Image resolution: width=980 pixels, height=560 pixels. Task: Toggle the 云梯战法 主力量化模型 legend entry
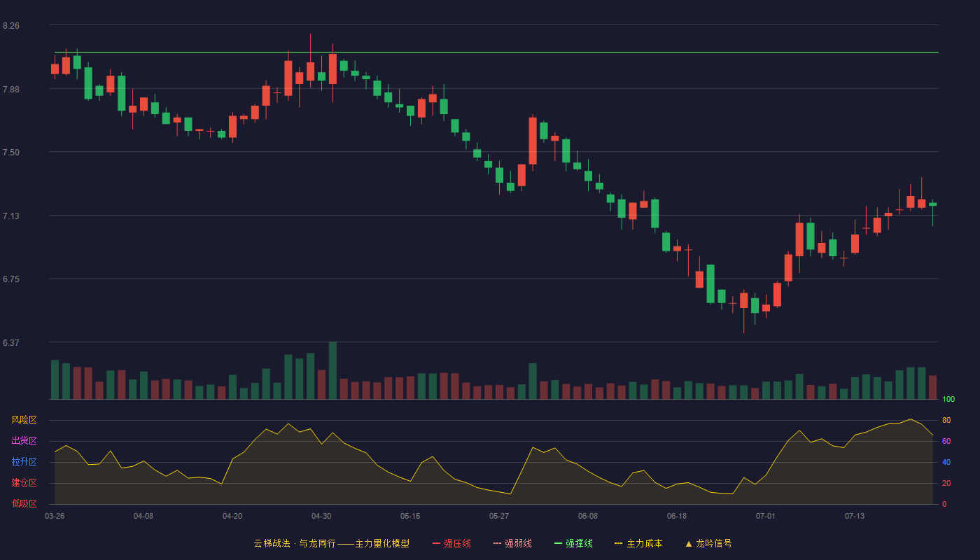(x=331, y=543)
